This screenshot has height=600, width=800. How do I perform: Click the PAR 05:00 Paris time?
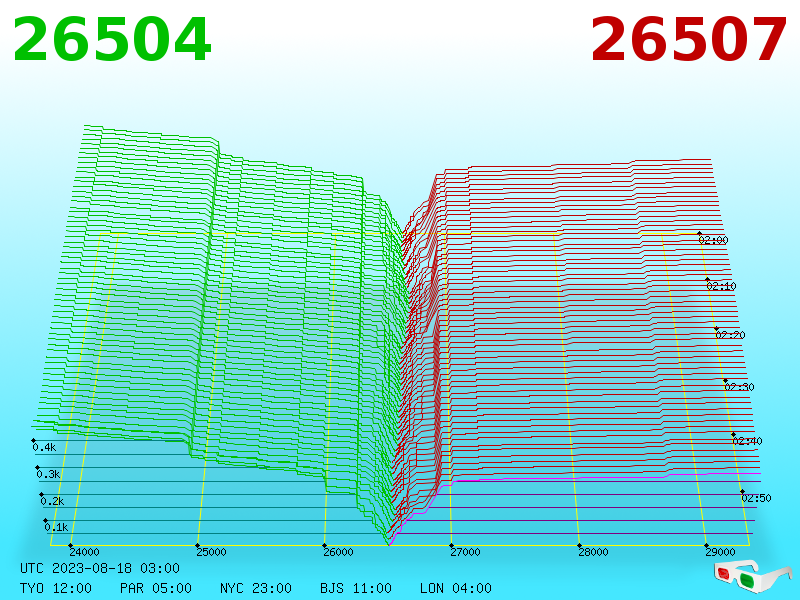tap(156, 588)
